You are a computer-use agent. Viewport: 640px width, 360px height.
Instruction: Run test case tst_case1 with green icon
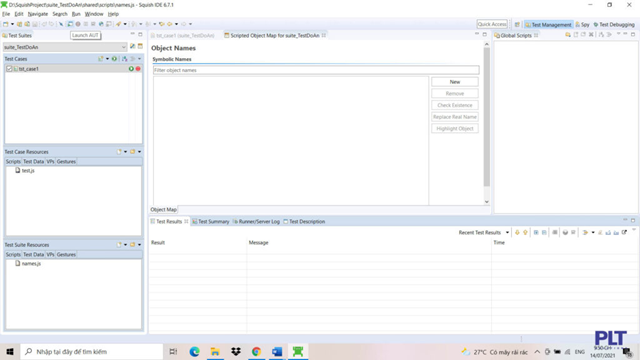pyautogui.click(x=131, y=69)
